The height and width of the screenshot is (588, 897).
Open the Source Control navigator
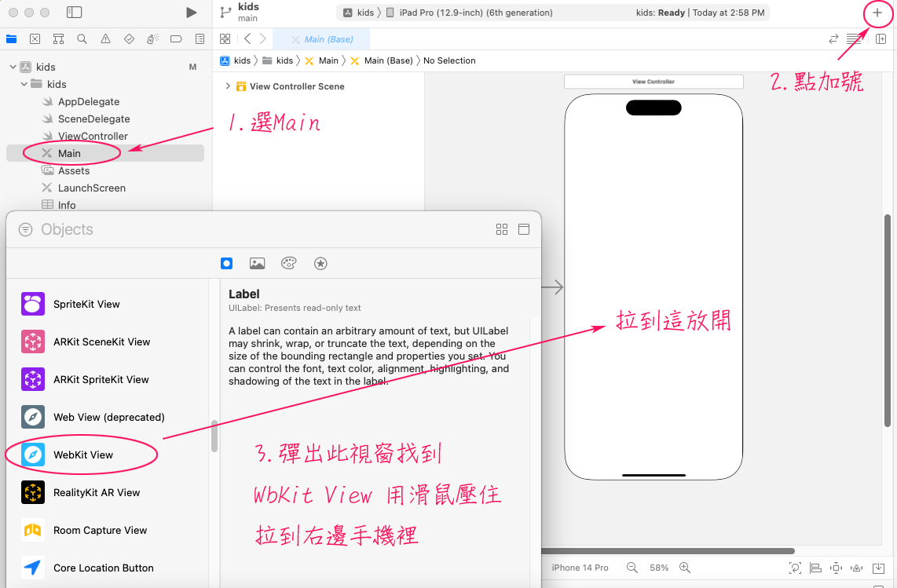click(x=35, y=39)
